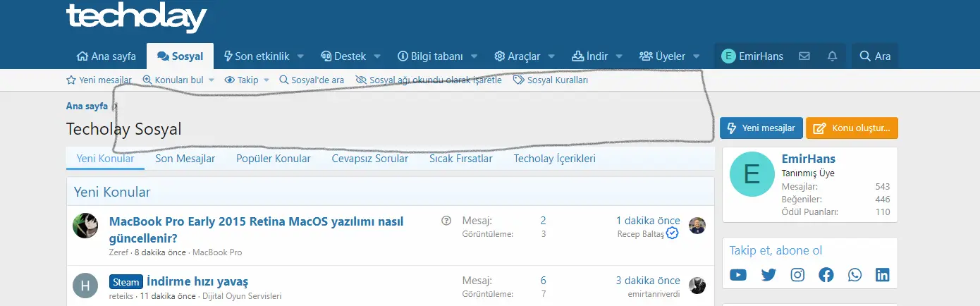Screen dimensions: 980x306
Task: Click EmirHans's large E avatar in sidebar
Action: [x=752, y=174]
